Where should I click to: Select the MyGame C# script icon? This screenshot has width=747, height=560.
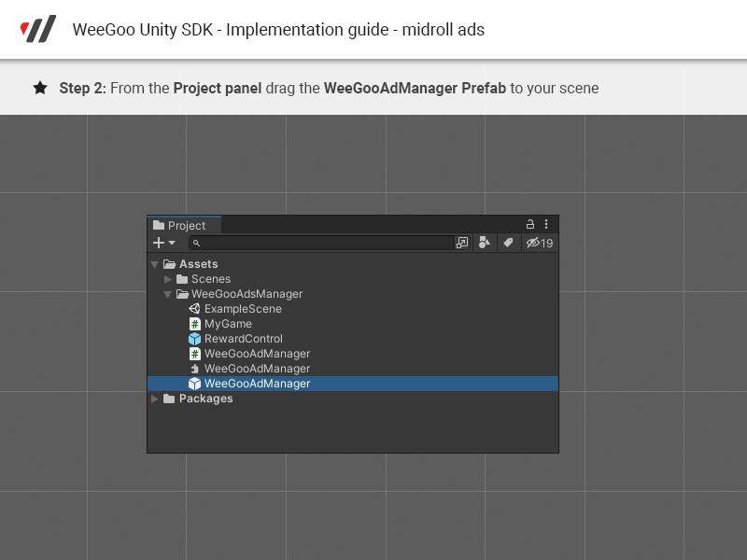[x=194, y=324]
